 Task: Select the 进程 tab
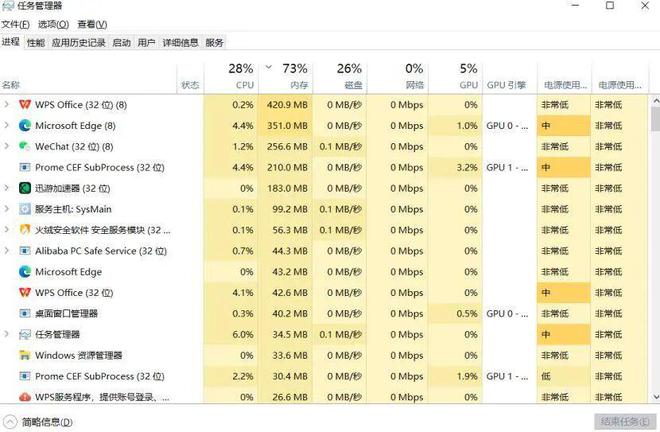tap(11, 42)
